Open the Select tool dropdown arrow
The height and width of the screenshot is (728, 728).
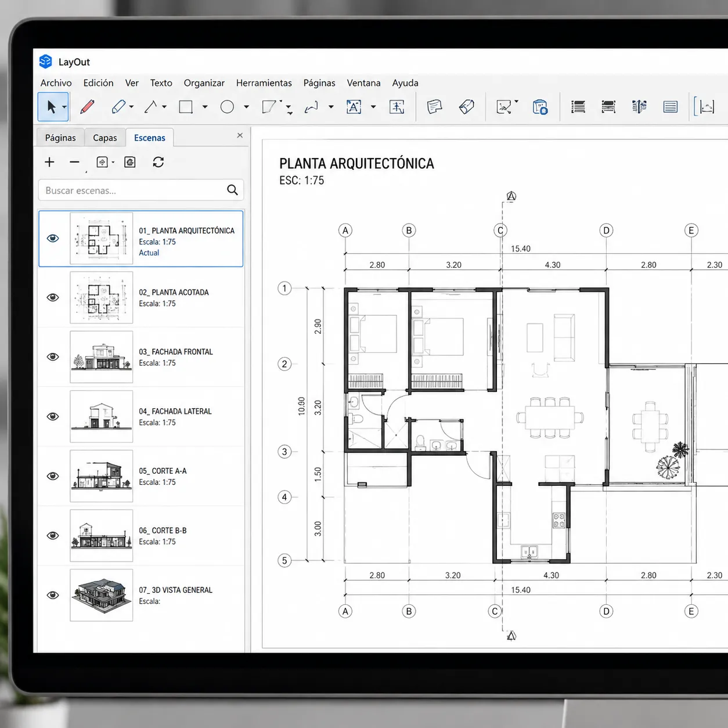(x=64, y=107)
